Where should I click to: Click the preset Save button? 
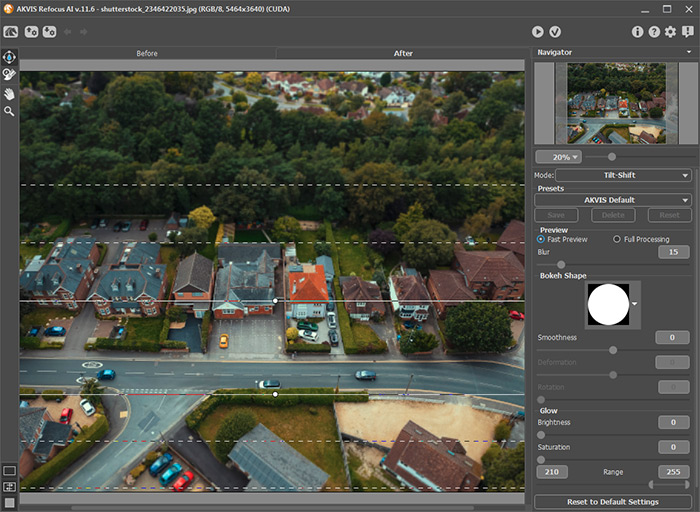tap(556, 215)
